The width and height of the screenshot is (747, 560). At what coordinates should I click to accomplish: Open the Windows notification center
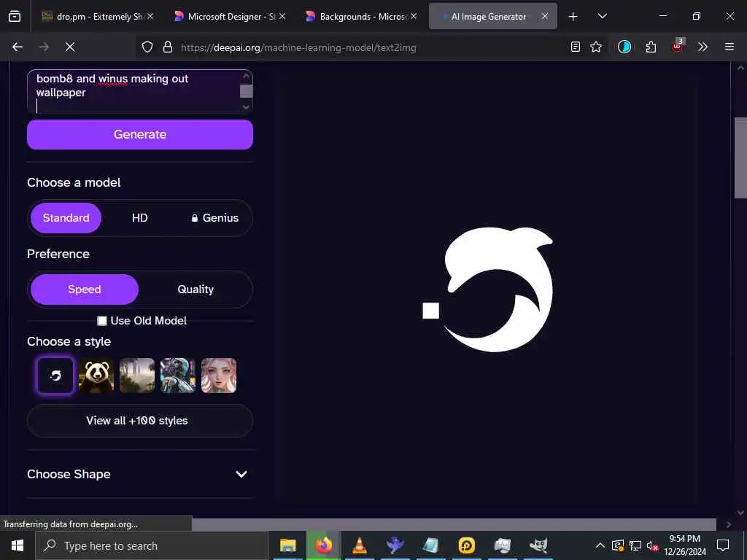point(723,545)
